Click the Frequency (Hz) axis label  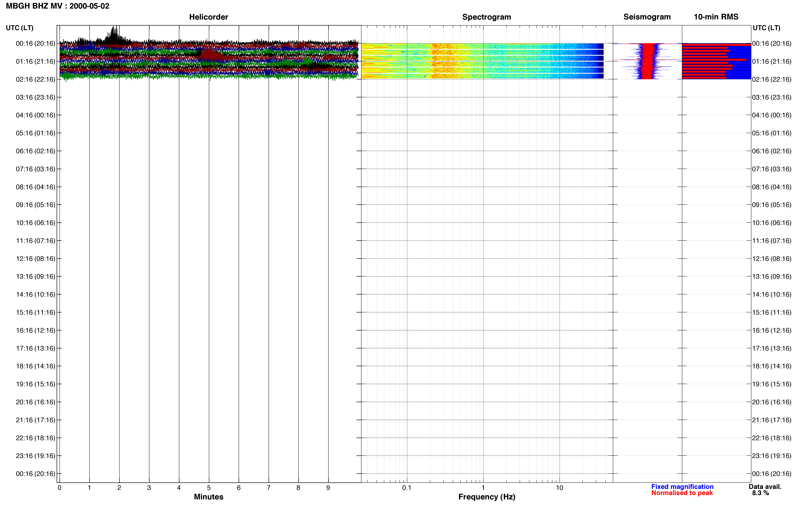click(x=487, y=497)
